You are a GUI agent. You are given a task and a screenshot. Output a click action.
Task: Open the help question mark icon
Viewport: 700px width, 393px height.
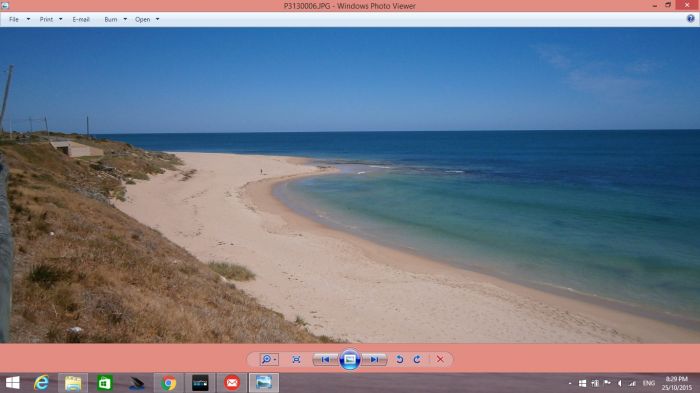point(691,19)
